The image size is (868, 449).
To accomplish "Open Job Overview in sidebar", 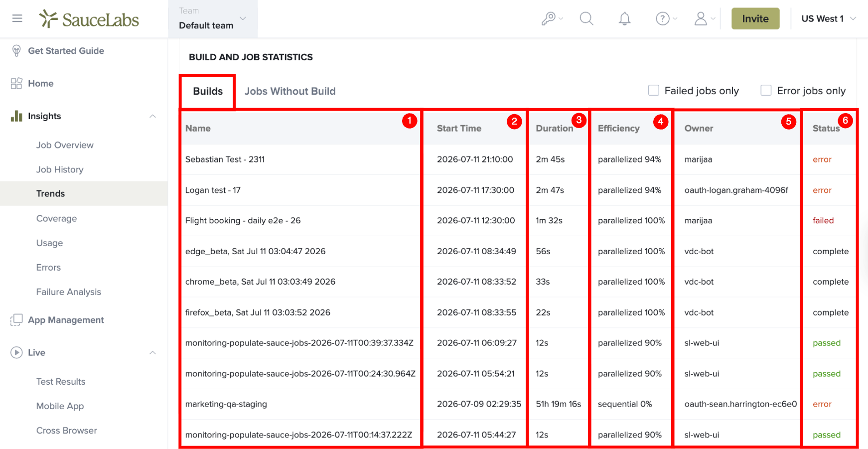I will (65, 145).
